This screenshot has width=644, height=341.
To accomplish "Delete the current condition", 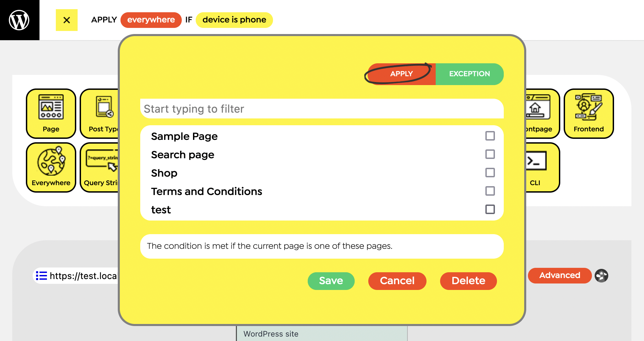I will click(468, 281).
